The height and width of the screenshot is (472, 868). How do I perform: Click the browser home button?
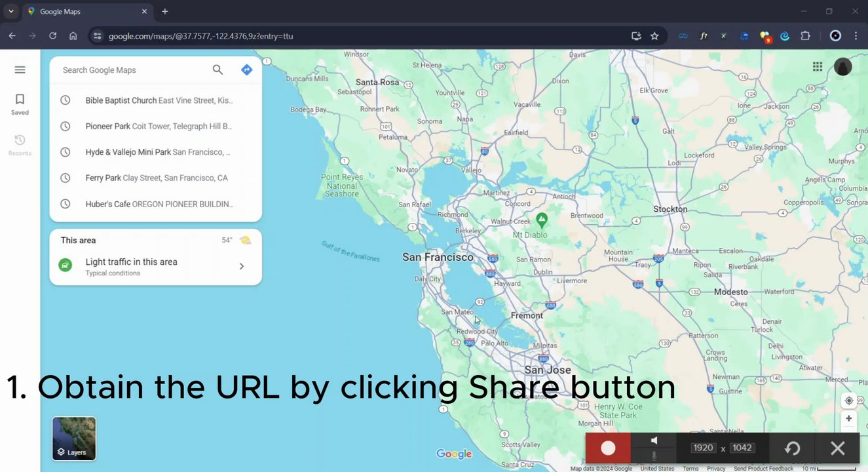pos(73,36)
